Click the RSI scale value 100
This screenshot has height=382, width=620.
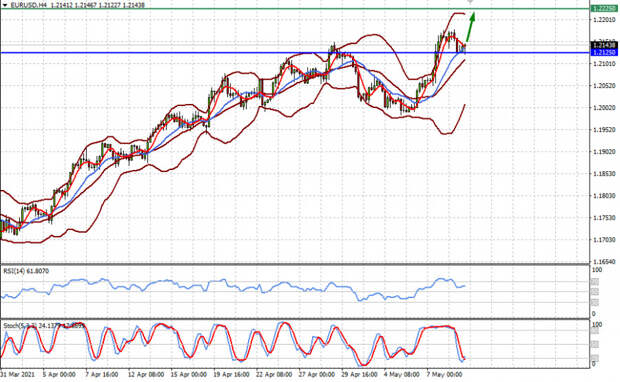pos(597,270)
